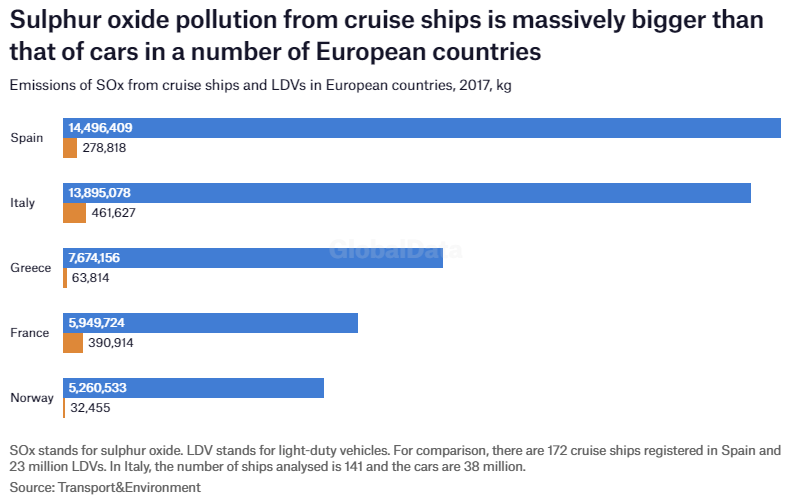Click France's blue cruise ship bar
803x501 pixels.
pos(210,323)
